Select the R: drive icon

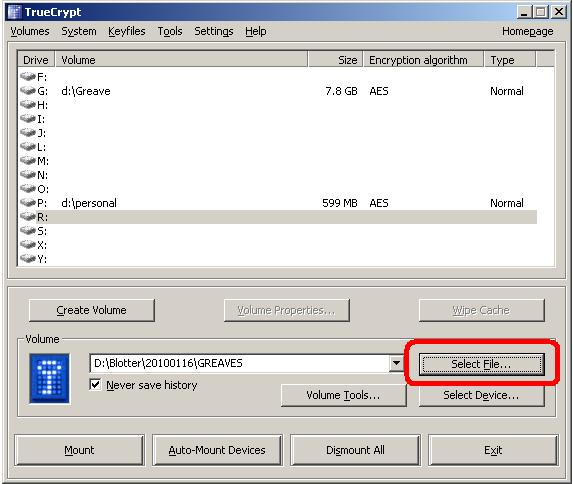click(28, 216)
